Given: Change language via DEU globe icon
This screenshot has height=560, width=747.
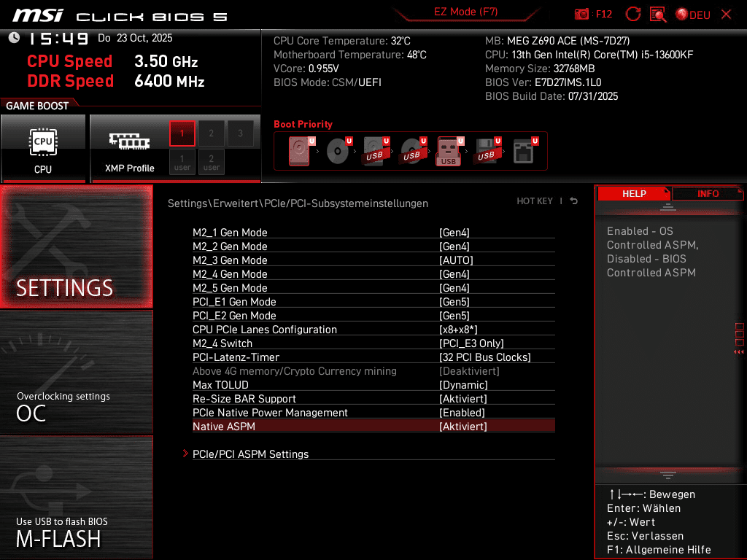Looking at the screenshot, I should [x=693, y=15].
